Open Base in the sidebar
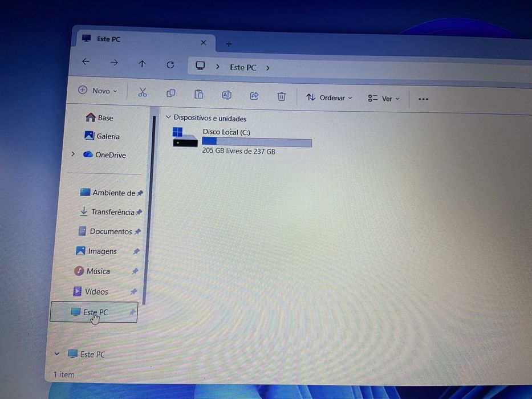The image size is (532, 399). 99,118
